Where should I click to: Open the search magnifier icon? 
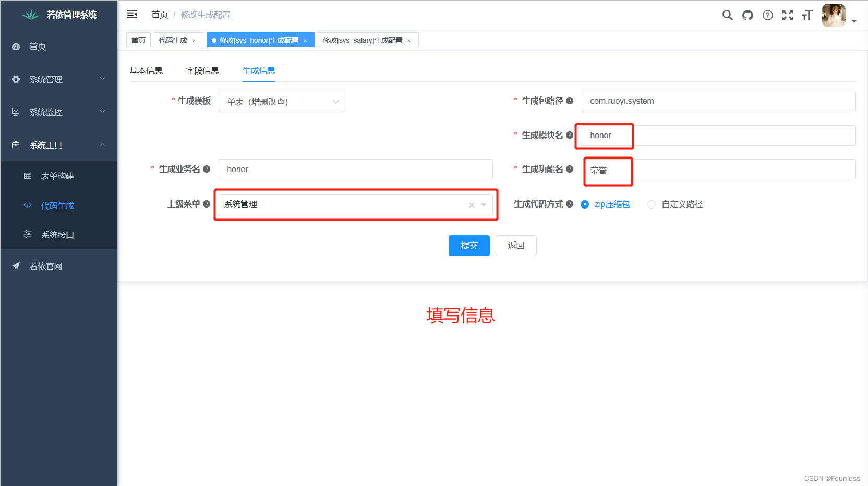727,15
